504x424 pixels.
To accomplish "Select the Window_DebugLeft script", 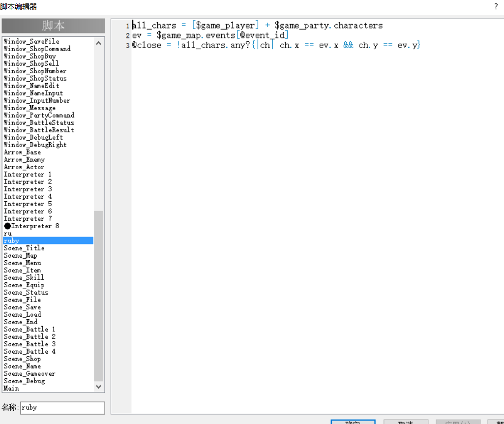I will 33,138.
